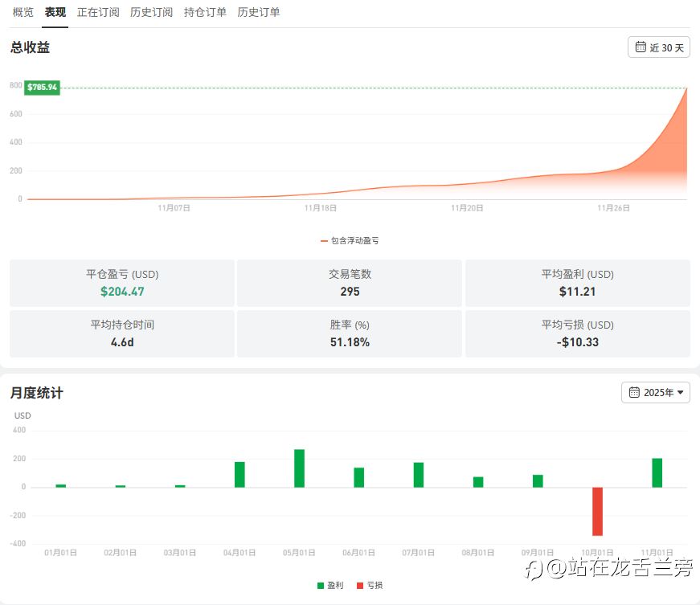Open the 2025年 year selector
This screenshot has height=605, width=700.
655,393
